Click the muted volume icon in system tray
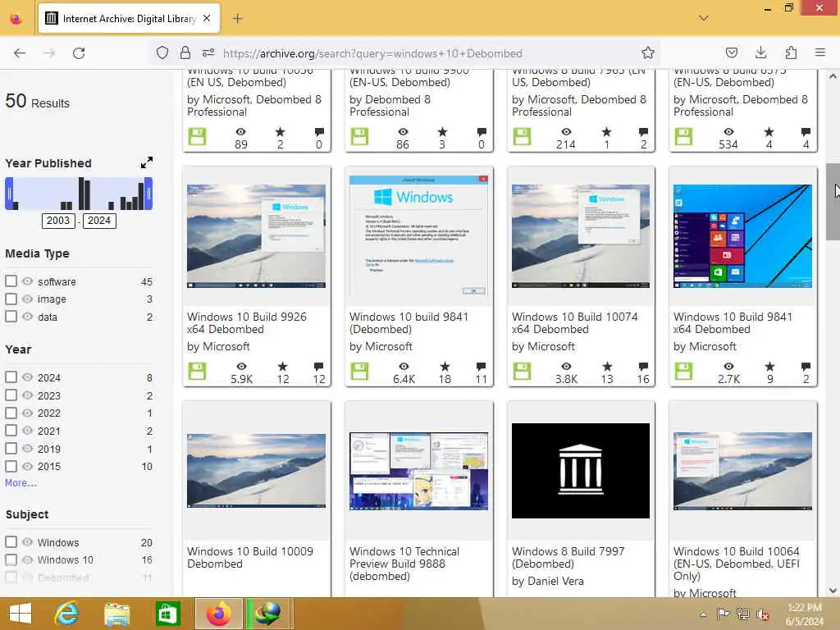The image size is (840, 630). coord(762,614)
